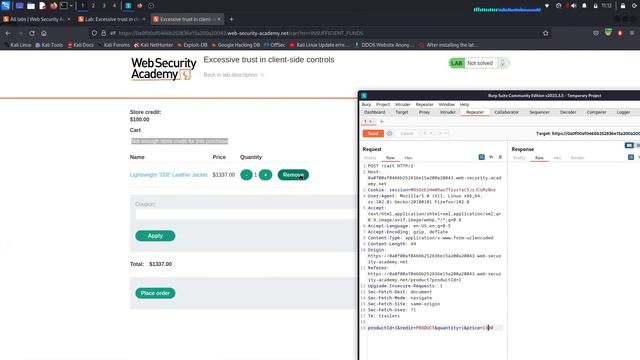This screenshot has width=640, height=360.
Task: Remove the leather jacket from cart
Action: click(x=293, y=175)
